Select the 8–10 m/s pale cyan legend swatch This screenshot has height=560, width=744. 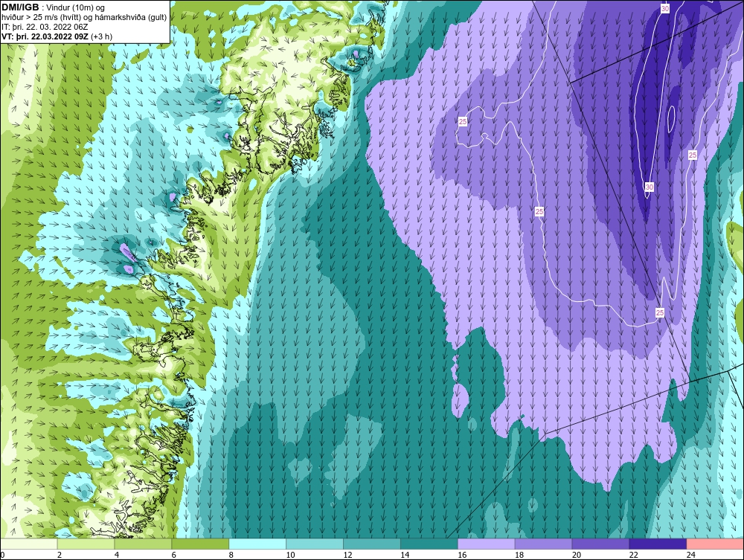257,544
